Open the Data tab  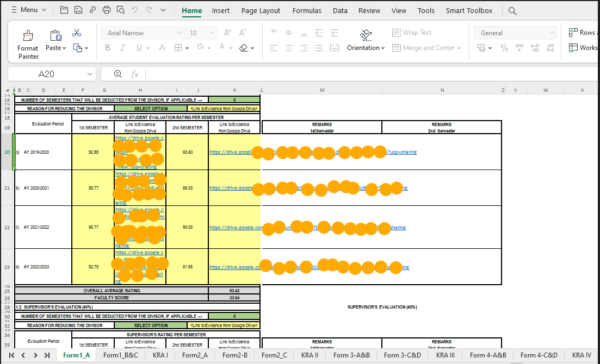point(340,11)
